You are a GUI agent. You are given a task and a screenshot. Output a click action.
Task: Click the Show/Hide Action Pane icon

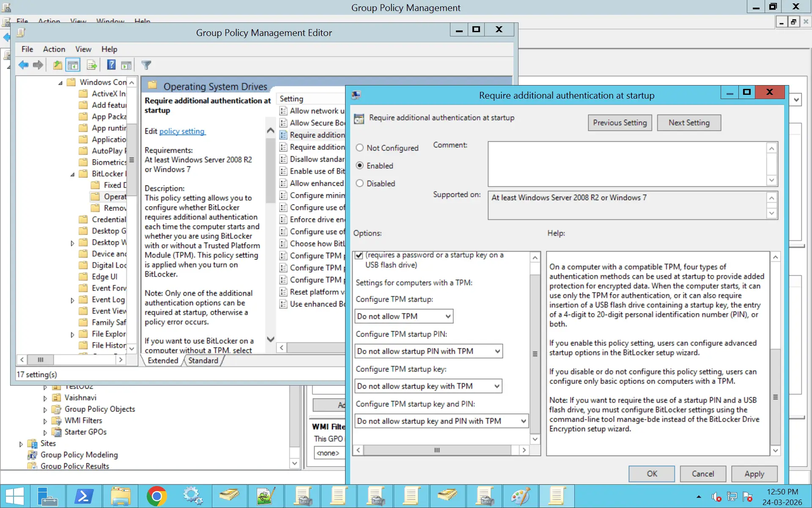click(x=126, y=65)
